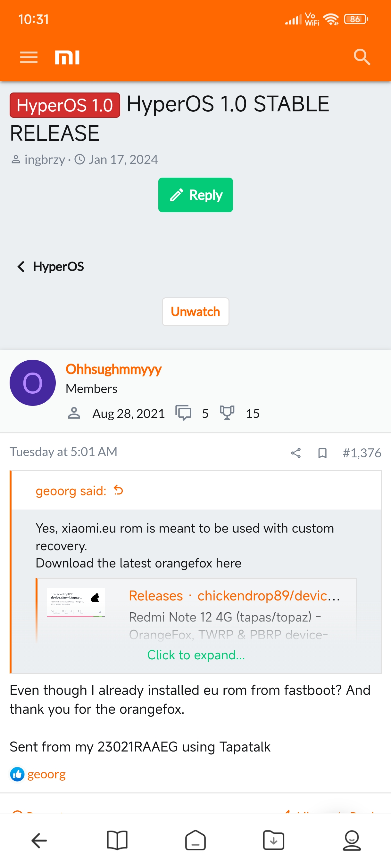Open the chickendrop89 Releases link preview

(234, 596)
